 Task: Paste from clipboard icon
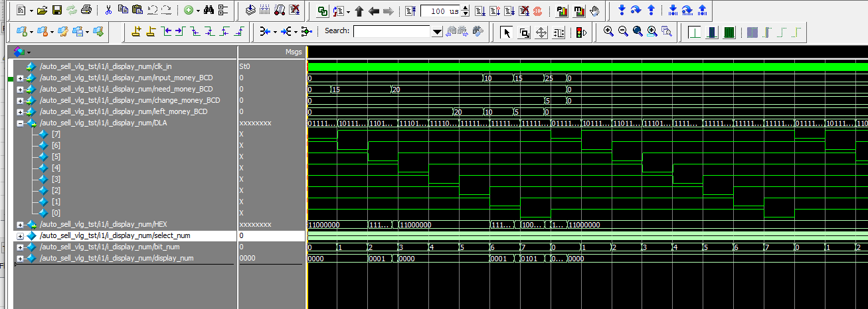click(x=137, y=11)
